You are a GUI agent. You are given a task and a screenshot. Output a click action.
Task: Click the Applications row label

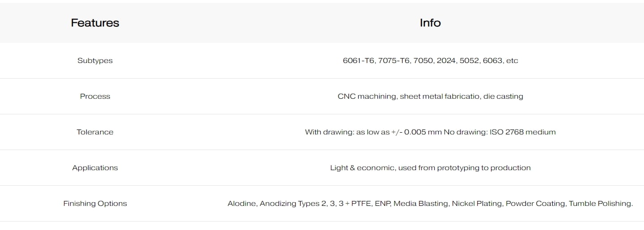95,168
